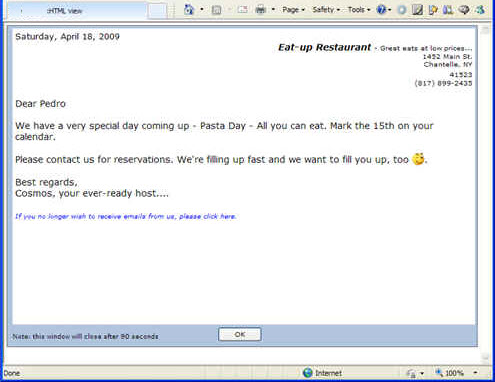This screenshot has height=382, width=495.
Task: Click the unsubscribe 'please click here' link
Action: 208,216
